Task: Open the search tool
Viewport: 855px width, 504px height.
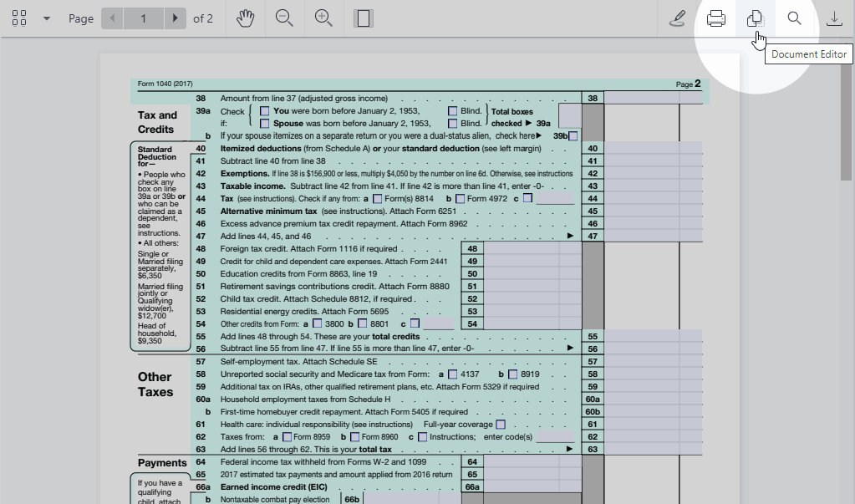Action: pos(794,18)
